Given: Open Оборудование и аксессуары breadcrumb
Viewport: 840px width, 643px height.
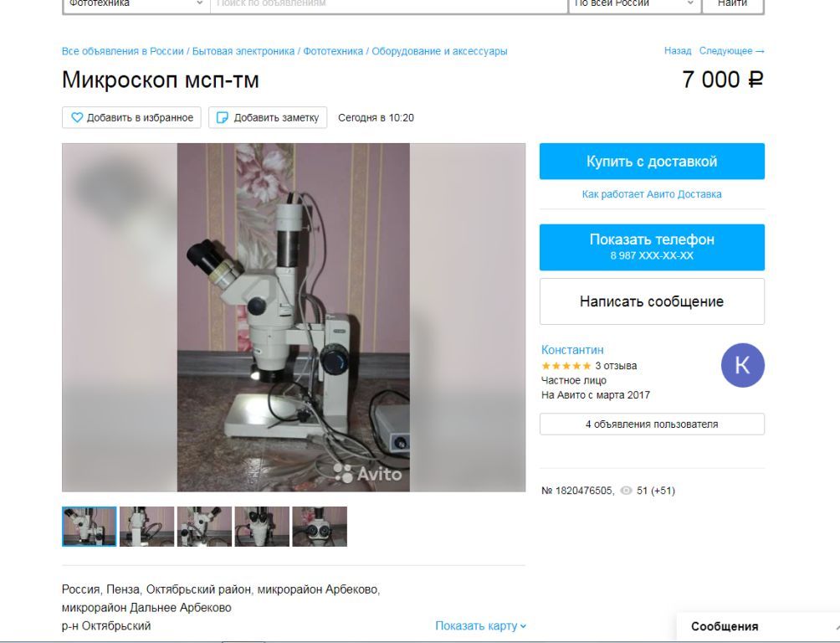Looking at the screenshot, I should [439, 51].
